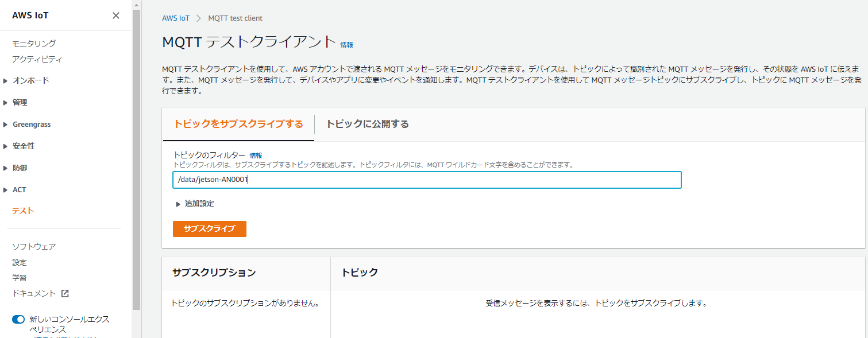Click トピックのサブスクリプションがありません text
868x338 pixels.
(x=245, y=303)
